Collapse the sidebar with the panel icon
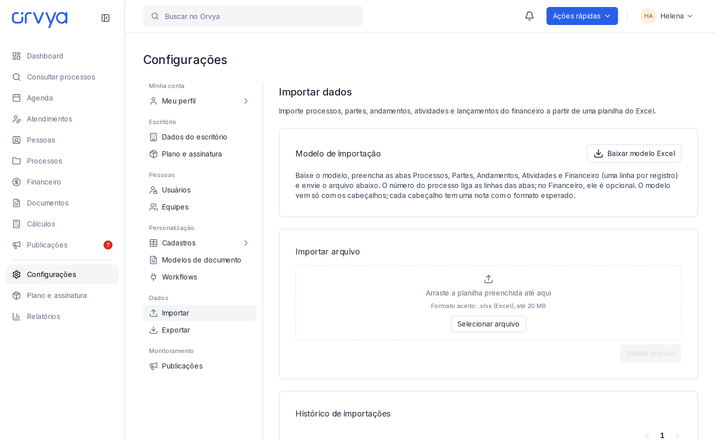 (x=105, y=18)
